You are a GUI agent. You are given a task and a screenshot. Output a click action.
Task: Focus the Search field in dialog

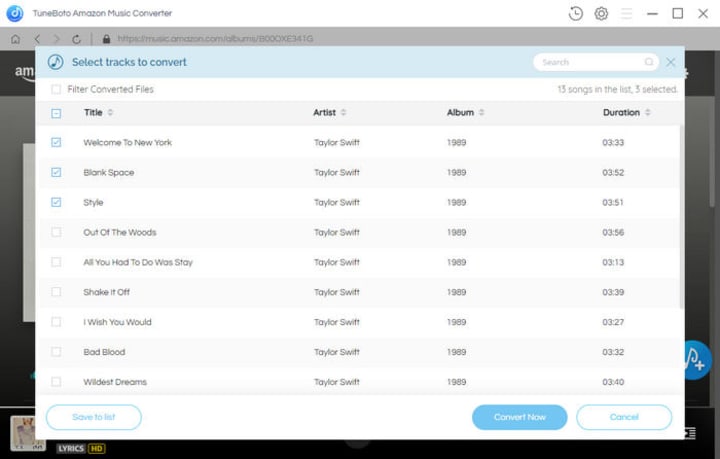595,62
